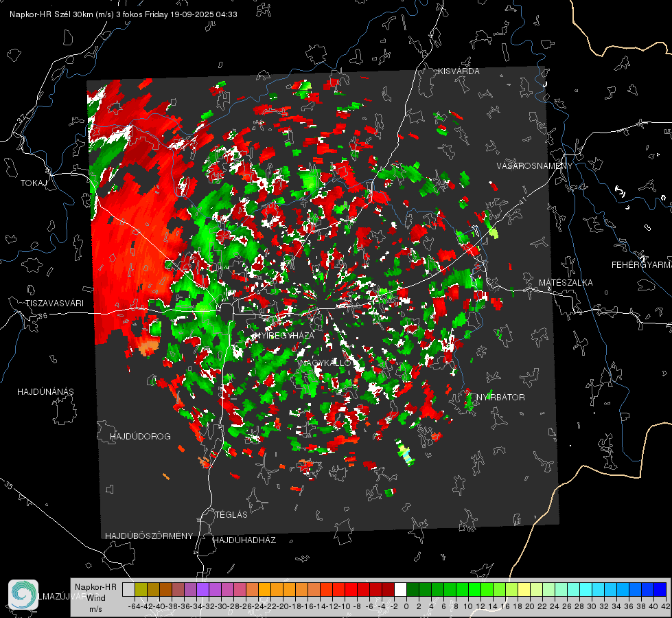This screenshot has height=618, width=672.
Task: Click road number 36 near Tiszavasvári
Action: tap(43, 316)
